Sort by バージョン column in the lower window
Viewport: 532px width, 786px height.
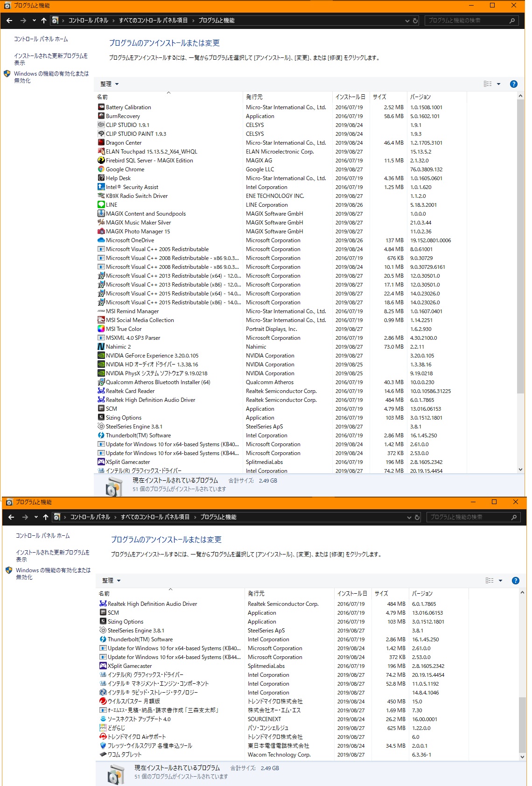(439, 594)
